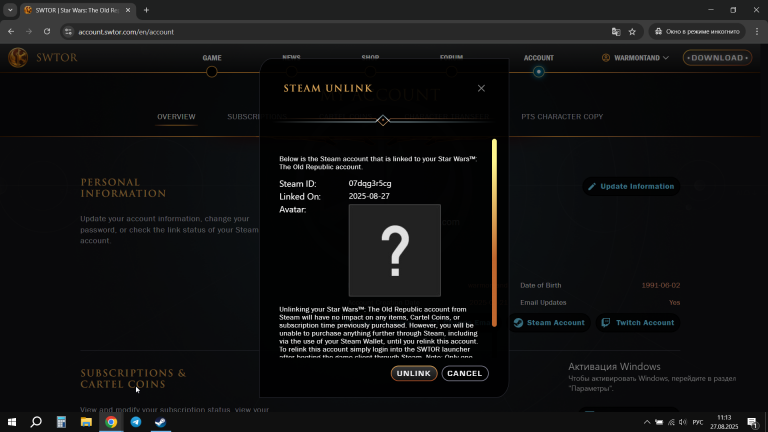This screenshot has width=768, height=432.
Task: Confirm with the UNLINK button
Action: [414, 373]
